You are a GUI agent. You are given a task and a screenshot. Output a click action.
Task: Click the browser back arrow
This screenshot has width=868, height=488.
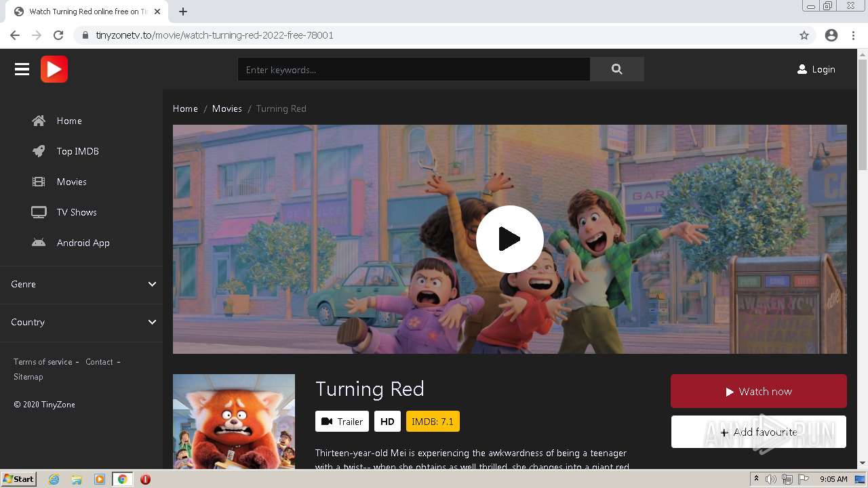15,35
